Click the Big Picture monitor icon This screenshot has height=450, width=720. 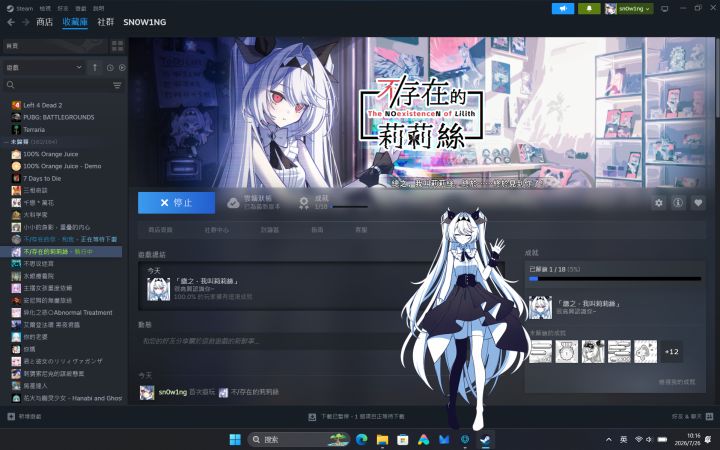click(664, 8)
